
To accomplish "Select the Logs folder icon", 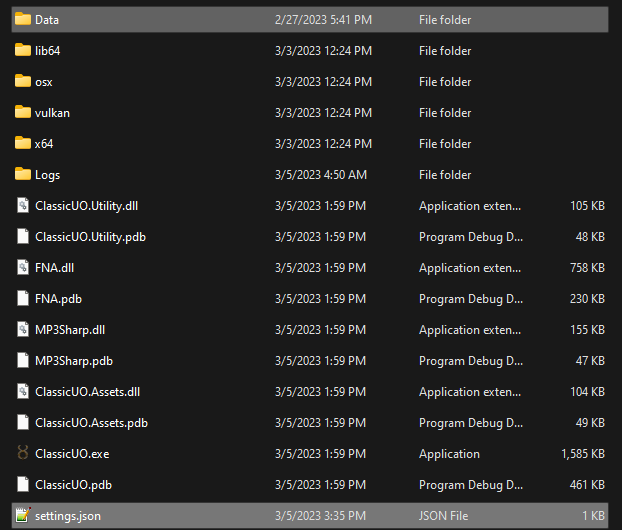I will pyautogui.click(x=23, y=174).
